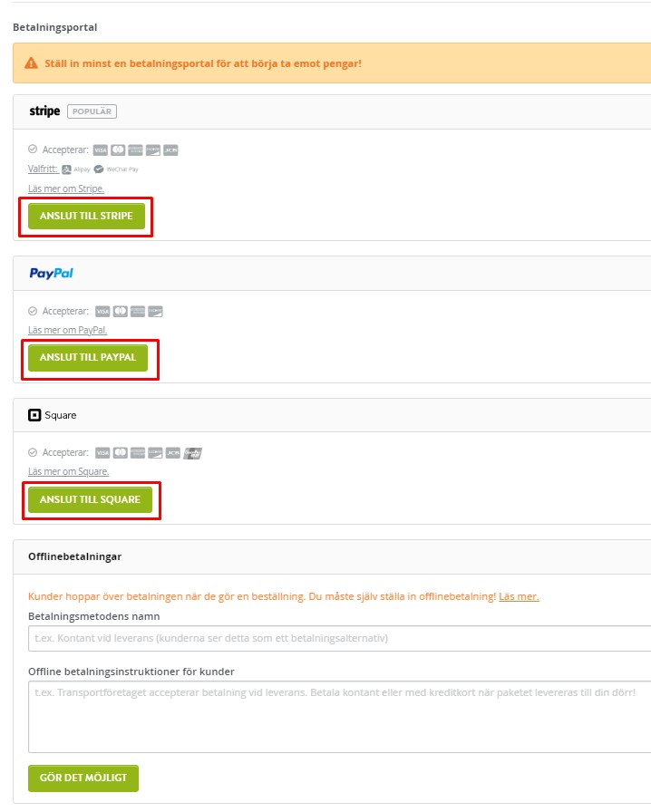Screen dimensions: 651x812
Task: Click the orange warning triangle icon
Action: [x=31, y=63]
